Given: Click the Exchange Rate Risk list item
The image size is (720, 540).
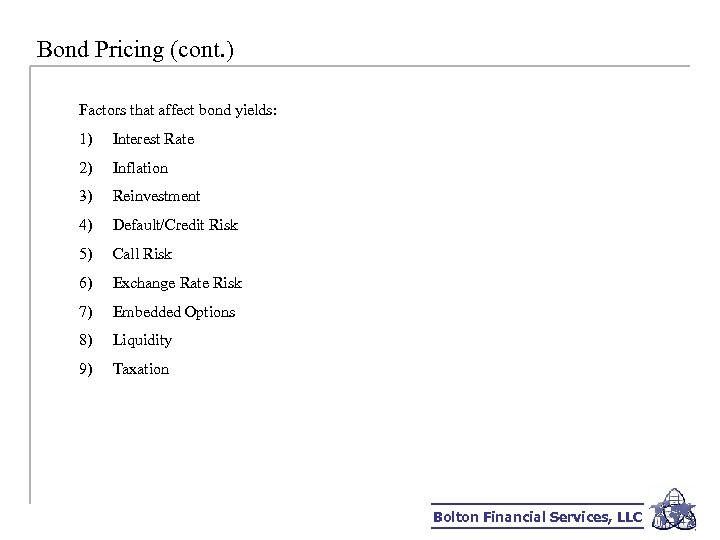Looking at the screenshot, I should pos(177,283).
